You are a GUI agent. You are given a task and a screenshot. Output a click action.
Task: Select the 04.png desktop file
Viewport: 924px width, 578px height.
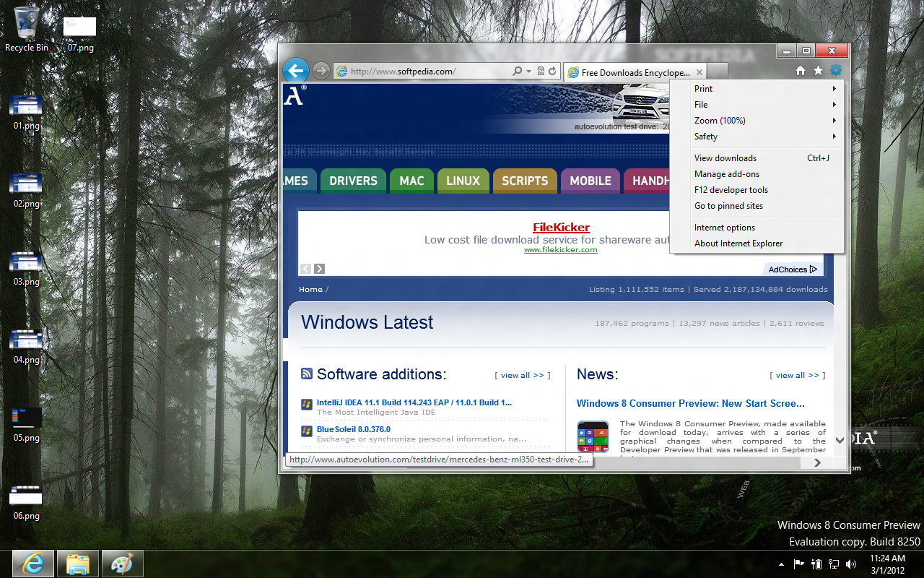[26, 346]
